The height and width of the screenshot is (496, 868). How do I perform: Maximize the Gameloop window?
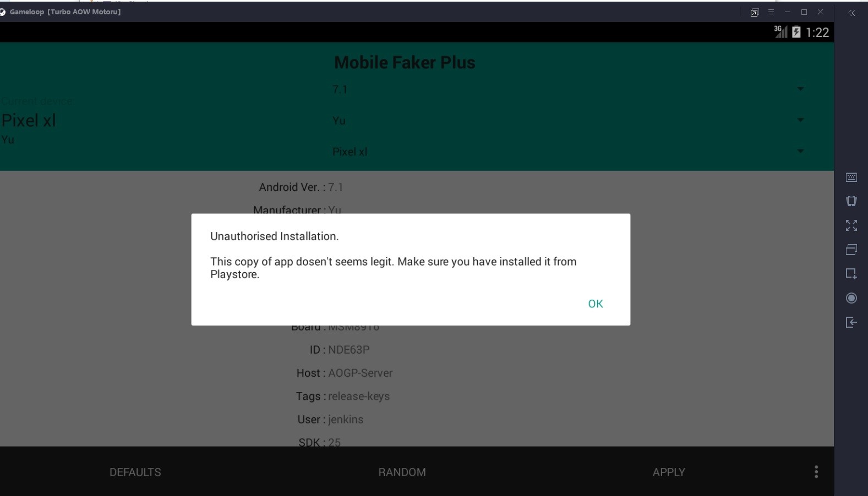(x=804, y=12)
